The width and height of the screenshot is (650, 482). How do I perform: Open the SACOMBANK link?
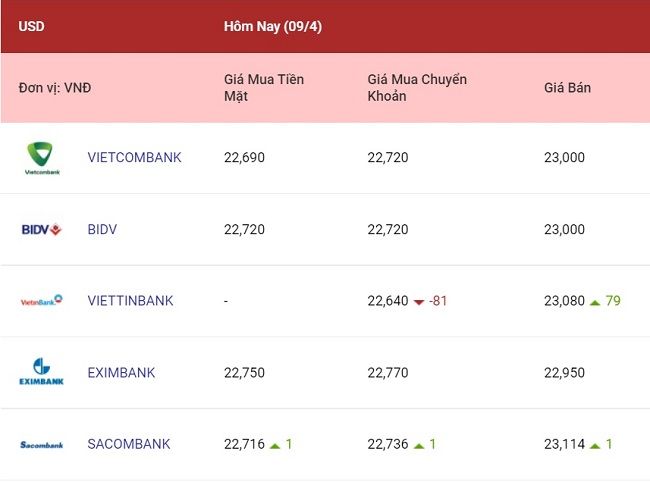pyautogui.click(x=129, y=444)
